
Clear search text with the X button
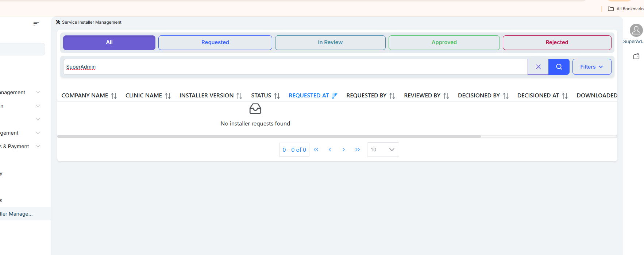click(538, 67)
